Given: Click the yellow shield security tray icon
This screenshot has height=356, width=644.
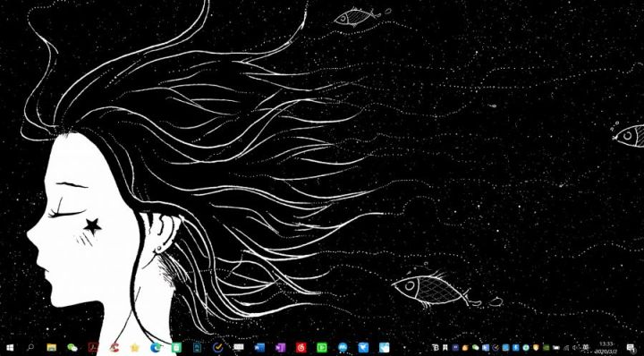Looking at the screenshot, I should tap(536, 348).
